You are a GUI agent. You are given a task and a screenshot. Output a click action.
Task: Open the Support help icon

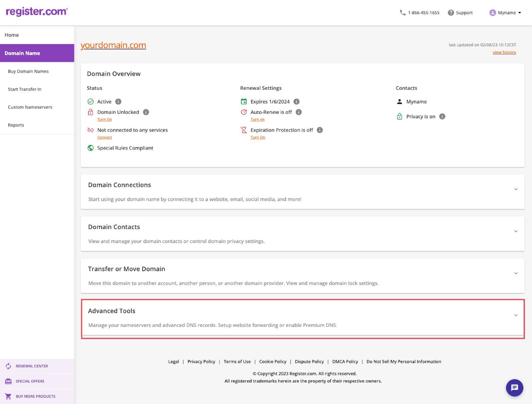coord(451,13)
